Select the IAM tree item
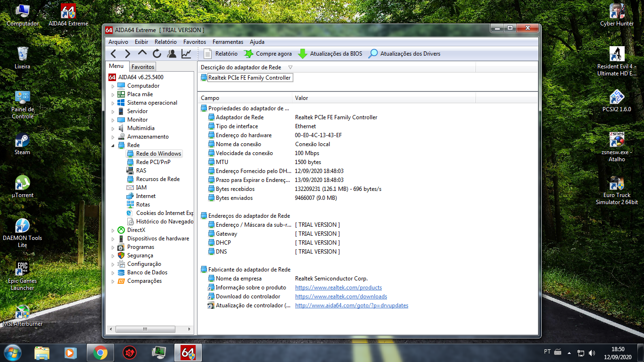Viewport: 644px width, 362px height. 141,188
